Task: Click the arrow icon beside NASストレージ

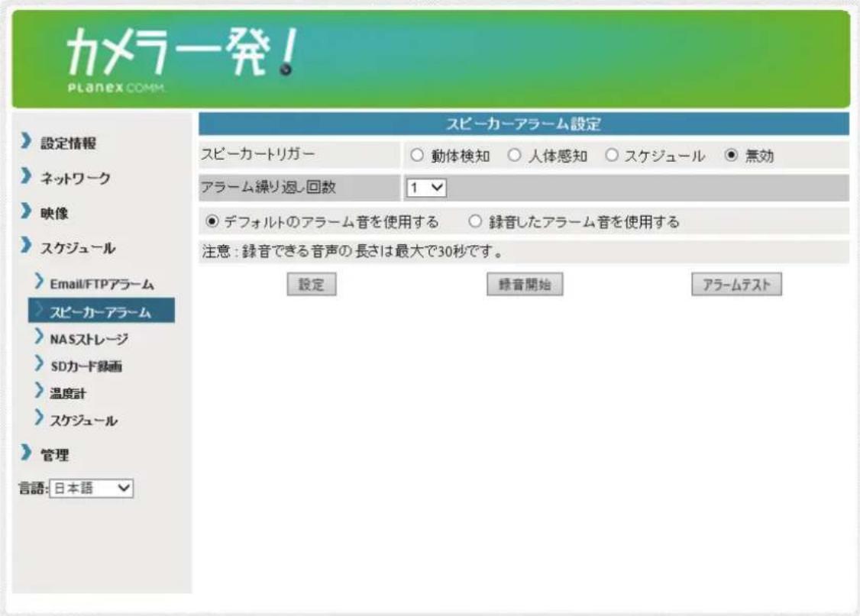Action: (x=38, y=337)
